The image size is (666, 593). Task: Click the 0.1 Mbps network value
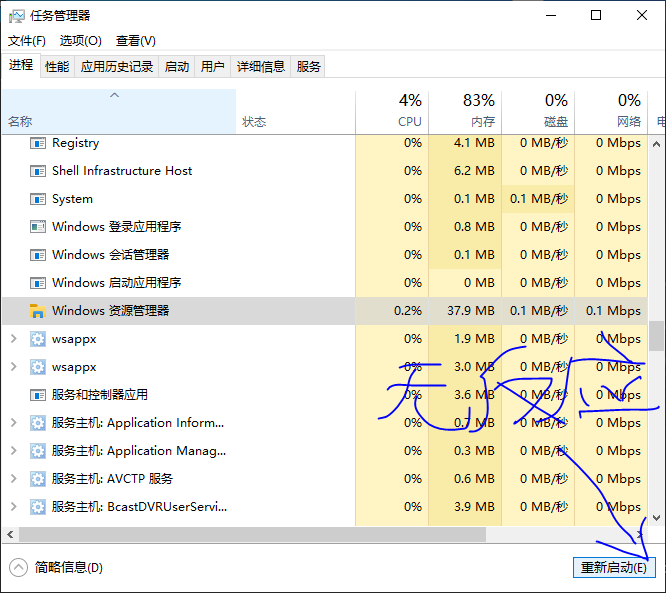coord(613,311)
